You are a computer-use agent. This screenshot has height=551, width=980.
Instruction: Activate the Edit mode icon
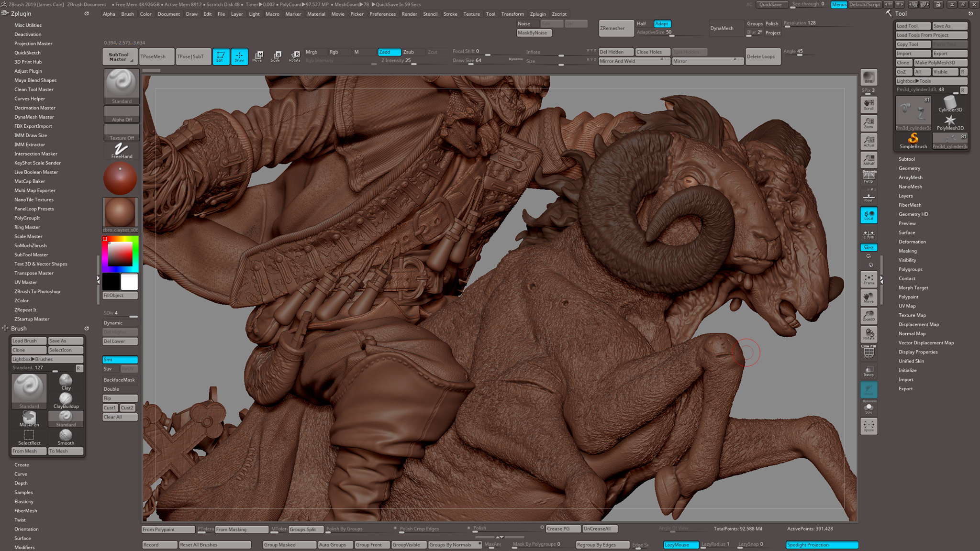point(221,56)
